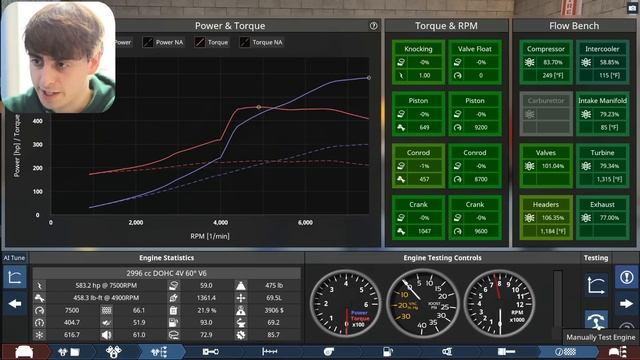The height and width of the screenshot is (360, 640).
Task: Click the throttle slider beside the gauges
Action: click(558, 304)
